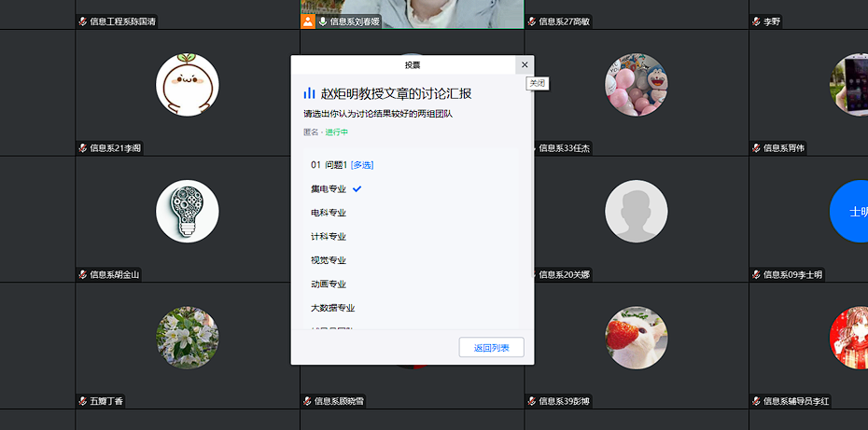Viewport: 868px width, 430px height.
Task: Click the lightbulb avatar of 信息系胡金山
Action: click(x=188, y=211)
